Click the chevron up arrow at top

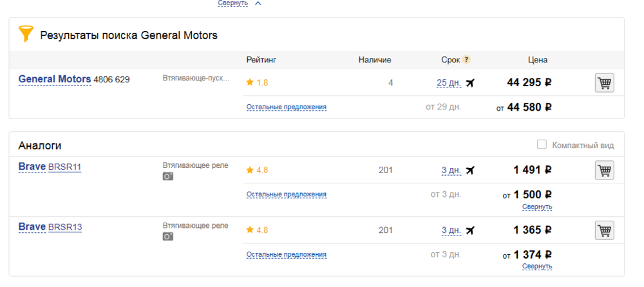coord(258,3)
